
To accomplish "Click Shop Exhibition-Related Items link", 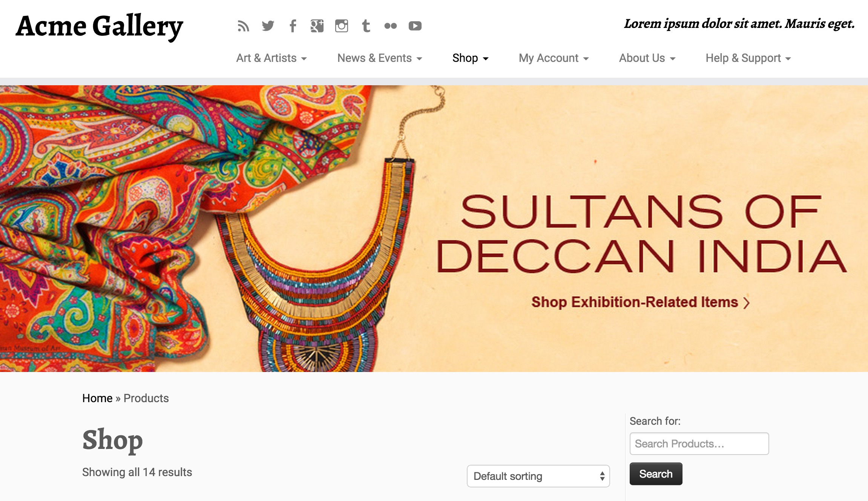I will (x=640, y=302).
